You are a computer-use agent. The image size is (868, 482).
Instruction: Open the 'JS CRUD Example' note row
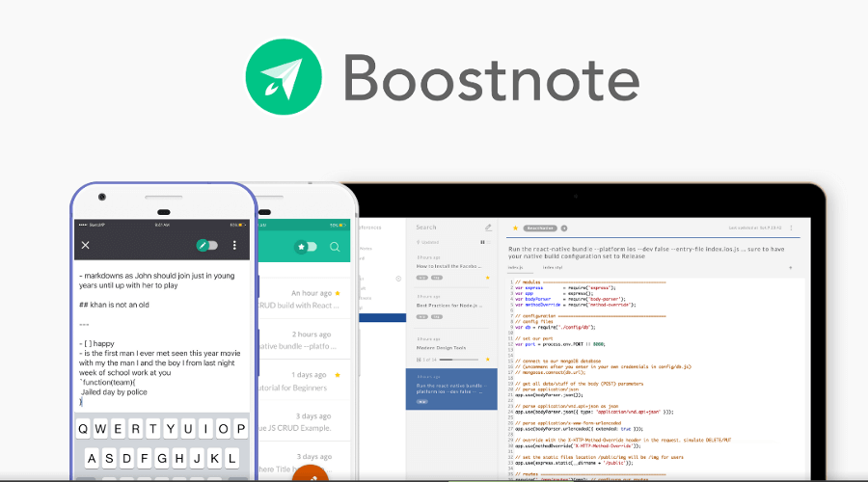(x=305, y=421)
